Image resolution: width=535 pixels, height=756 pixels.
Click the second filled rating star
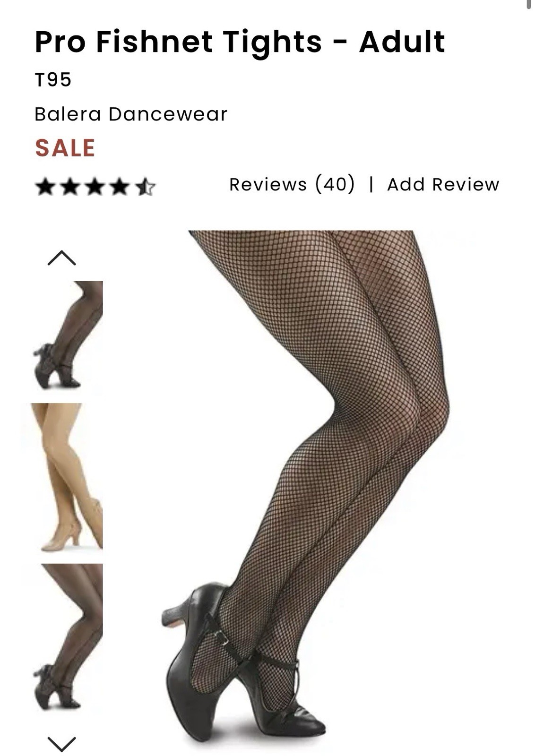[70, 187]
